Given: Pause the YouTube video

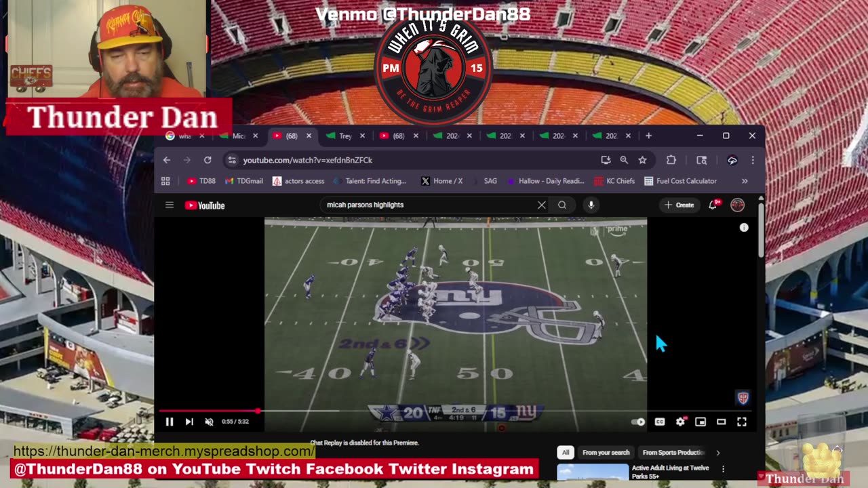Looking at the screenshot, I should [170, 422].
